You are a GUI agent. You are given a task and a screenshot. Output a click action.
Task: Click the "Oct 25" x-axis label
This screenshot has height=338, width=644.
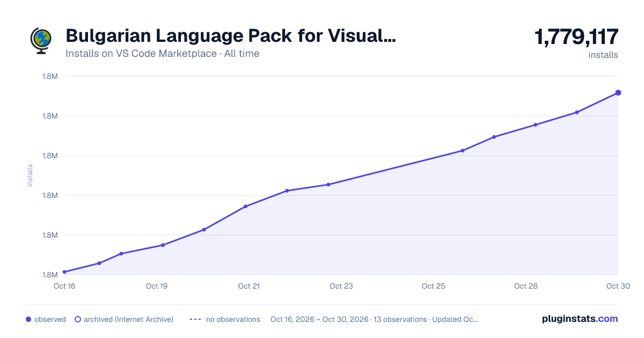pos(434,286)
